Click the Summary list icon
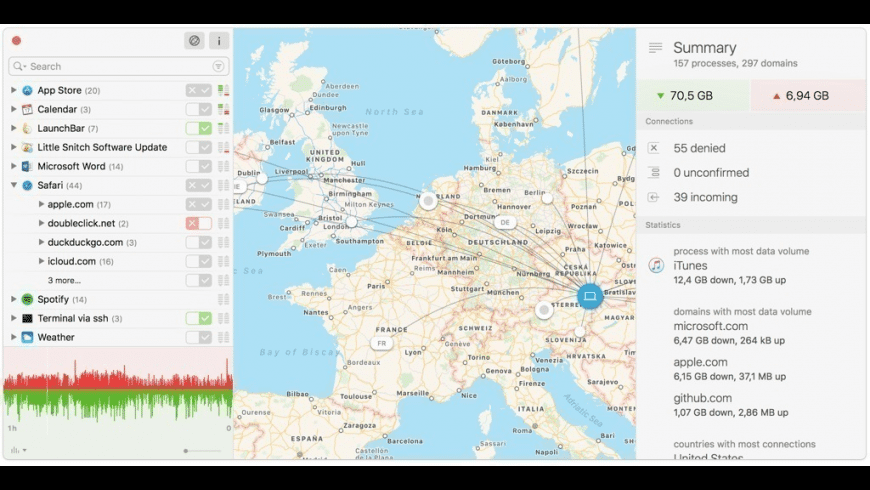This screenshot has height=490, width=870. pos(655,48)
